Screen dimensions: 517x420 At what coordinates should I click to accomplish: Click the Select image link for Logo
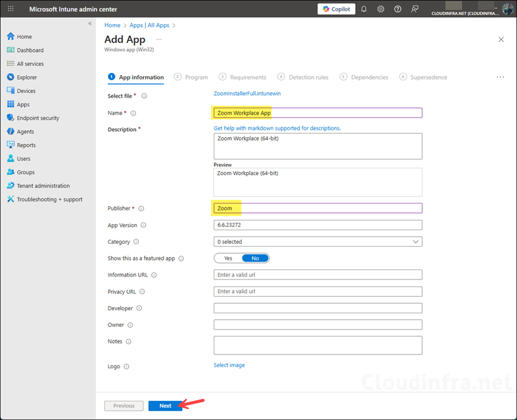click(229, 365)
